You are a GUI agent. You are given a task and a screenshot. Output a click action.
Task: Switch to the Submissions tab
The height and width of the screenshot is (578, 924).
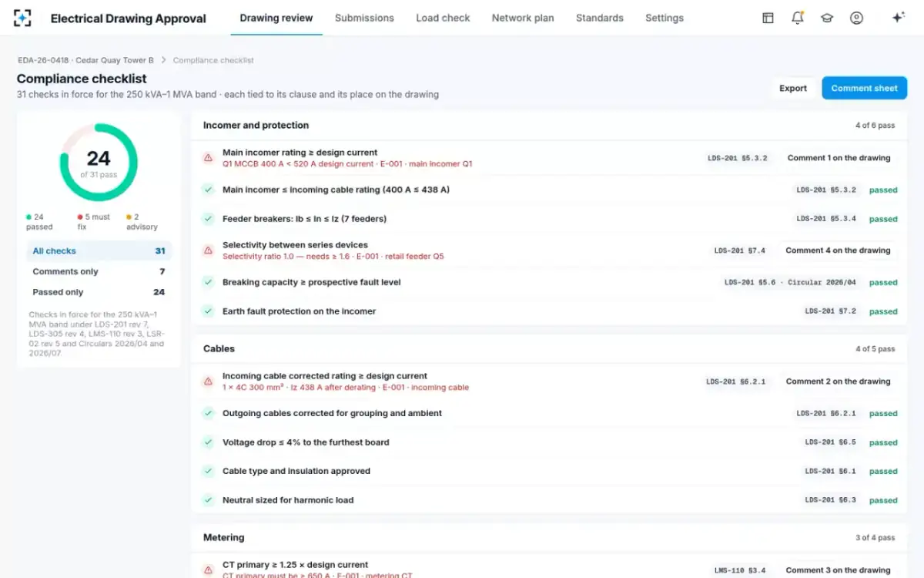pyautogui.click(x=364, y=18)
